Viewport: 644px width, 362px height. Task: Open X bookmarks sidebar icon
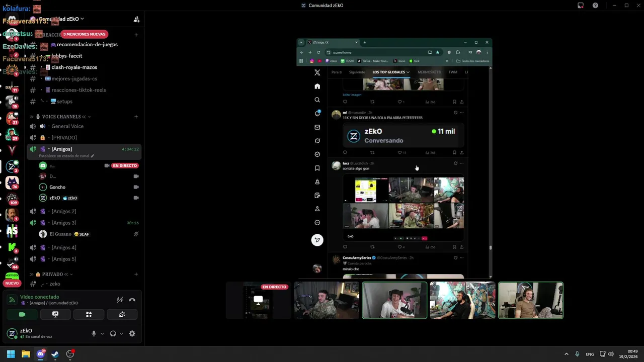[x=317, y=168]
